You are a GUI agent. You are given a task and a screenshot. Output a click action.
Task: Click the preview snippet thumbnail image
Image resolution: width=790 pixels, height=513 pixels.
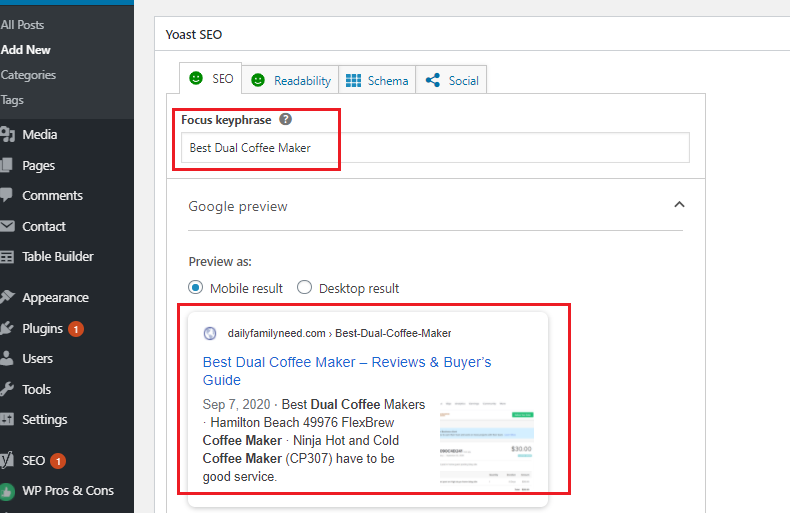pos(486,449)
